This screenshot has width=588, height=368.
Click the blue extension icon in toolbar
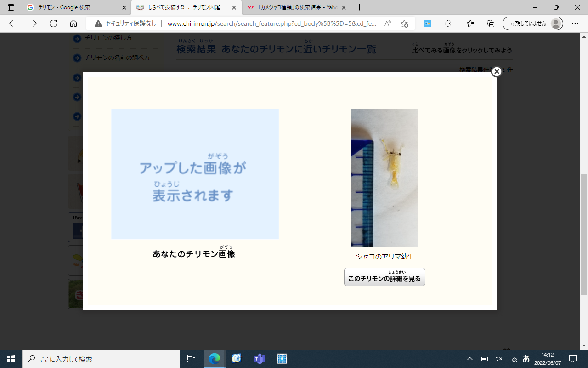[428, 23]
